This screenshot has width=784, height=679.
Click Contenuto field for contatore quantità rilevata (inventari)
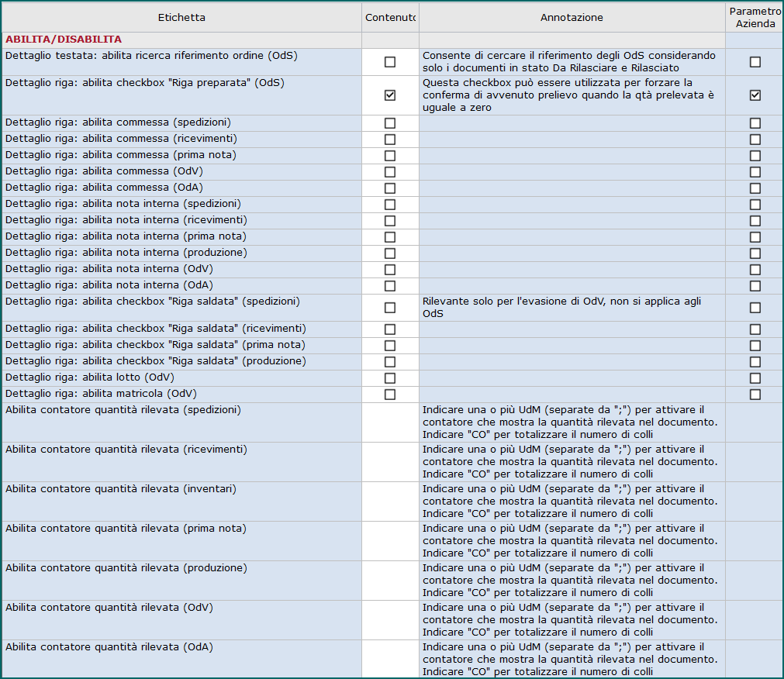coord(390,501)
